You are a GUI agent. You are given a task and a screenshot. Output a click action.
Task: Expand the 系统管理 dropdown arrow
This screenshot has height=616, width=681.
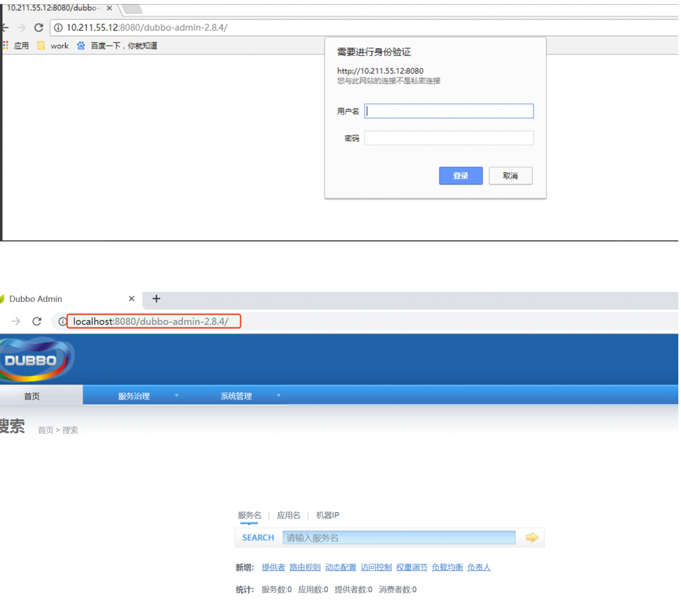click(279, 395)
